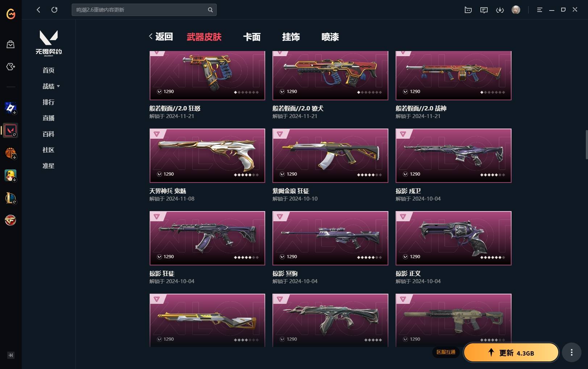
Task: Expand the collapsed sidebar arrow at bottom
Action: (11, 355)
